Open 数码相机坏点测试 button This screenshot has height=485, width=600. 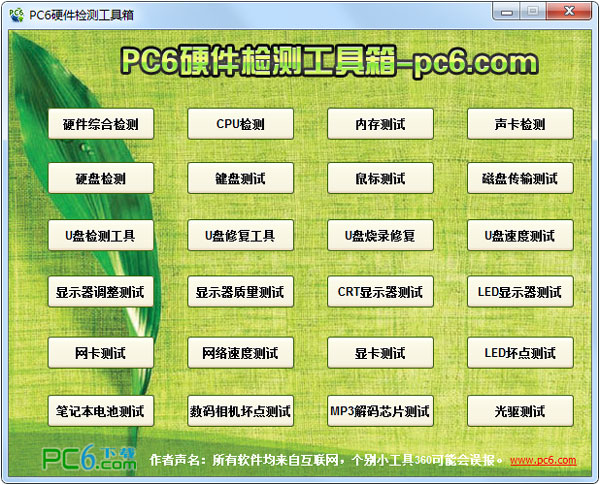(x=240, y=411)
